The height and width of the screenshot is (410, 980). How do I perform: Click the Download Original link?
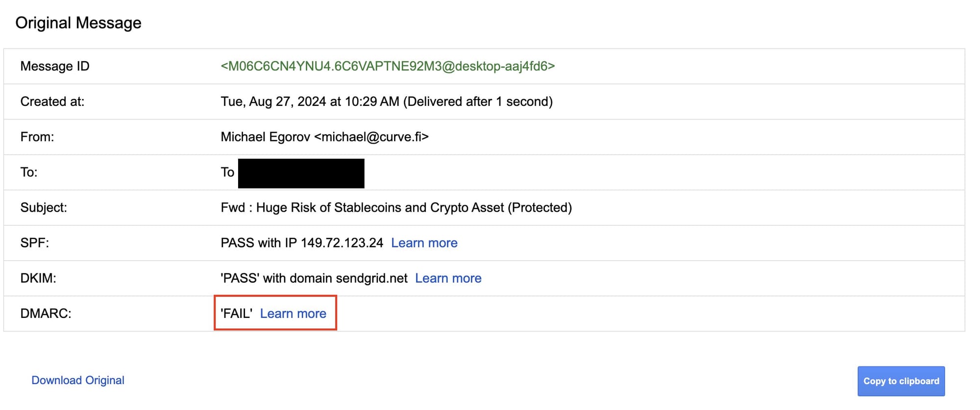(x=78, y=380)
